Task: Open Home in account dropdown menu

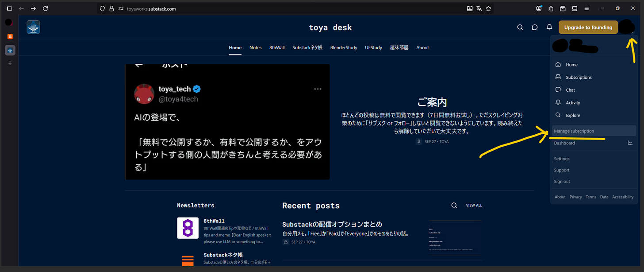Action: [x=594, y=65]
